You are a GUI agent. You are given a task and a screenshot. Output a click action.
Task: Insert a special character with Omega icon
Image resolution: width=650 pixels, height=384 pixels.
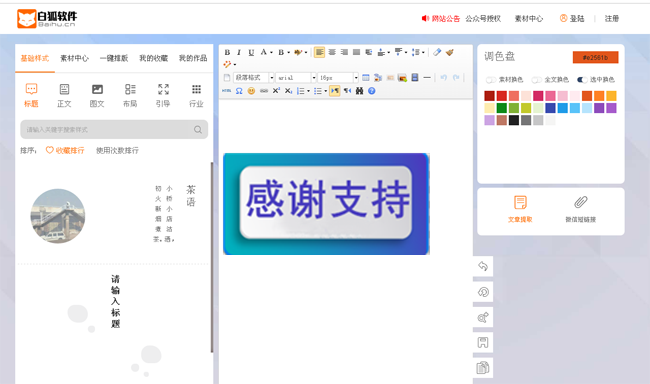click(x=239, y=91)
